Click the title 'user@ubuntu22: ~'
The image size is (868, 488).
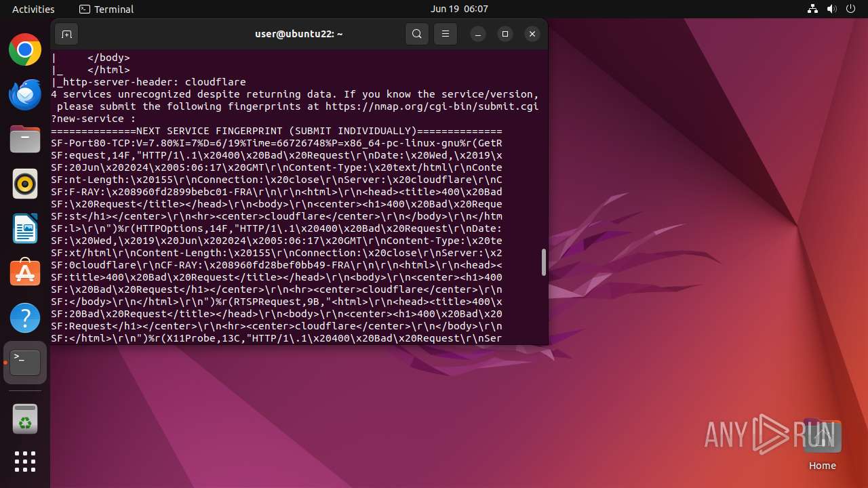[299, 34]
